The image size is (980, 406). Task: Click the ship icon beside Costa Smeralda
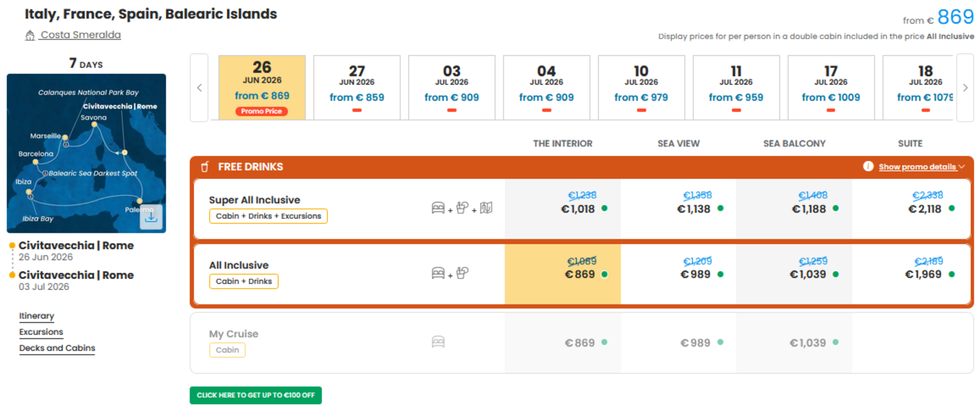(30, 35)
